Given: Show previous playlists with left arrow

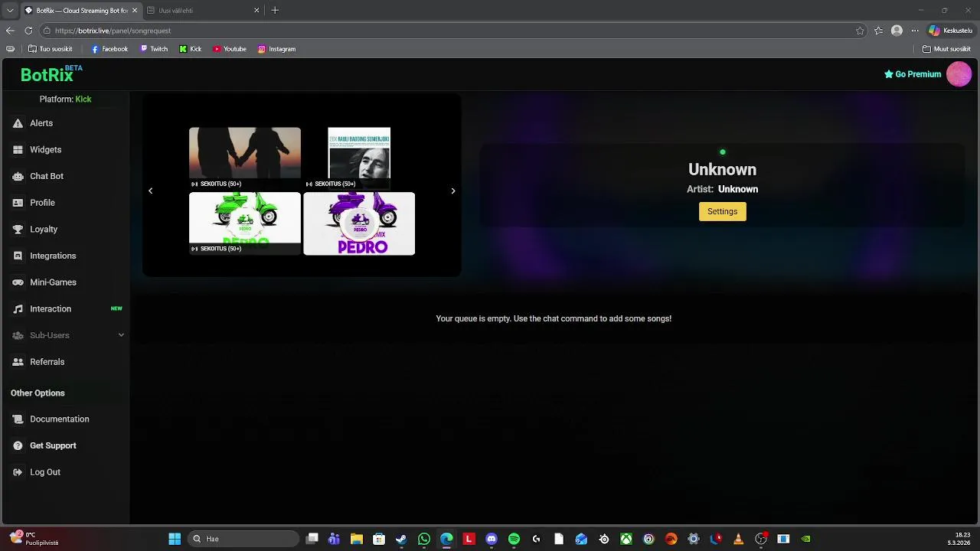Looking at the screenshot, I should point(150,191).
